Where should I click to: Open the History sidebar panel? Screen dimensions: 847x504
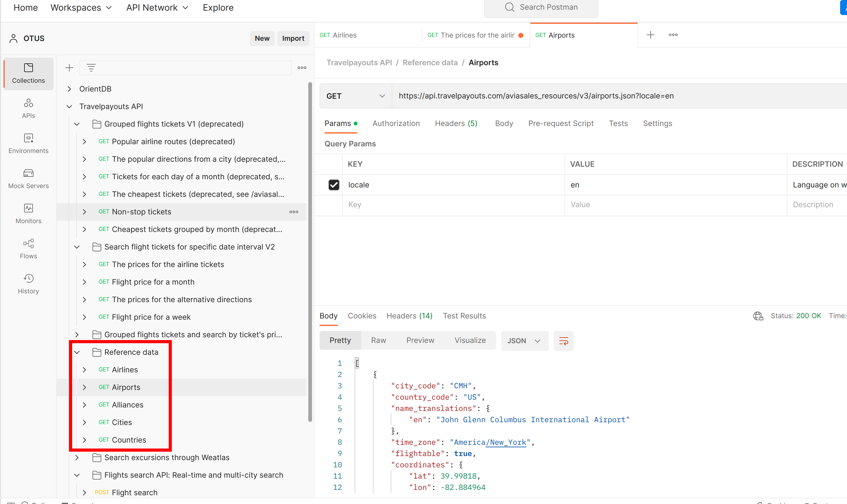click(29, 284)
